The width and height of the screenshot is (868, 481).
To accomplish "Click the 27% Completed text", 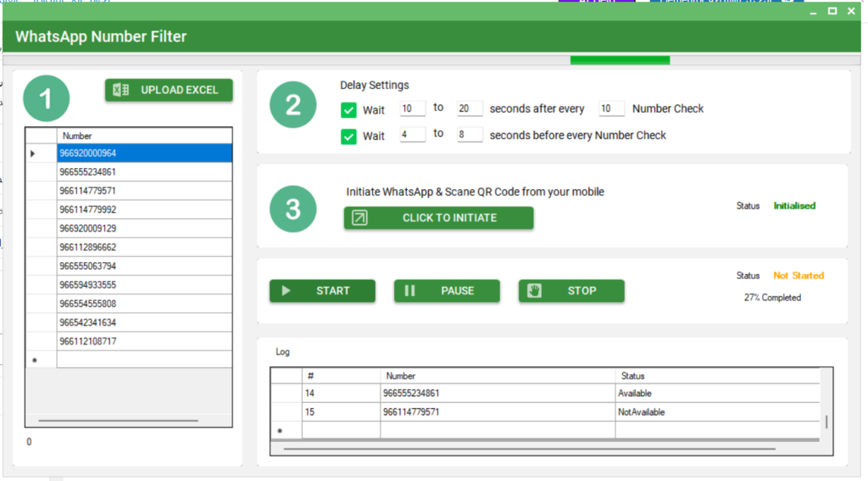I will click(772, 298).
